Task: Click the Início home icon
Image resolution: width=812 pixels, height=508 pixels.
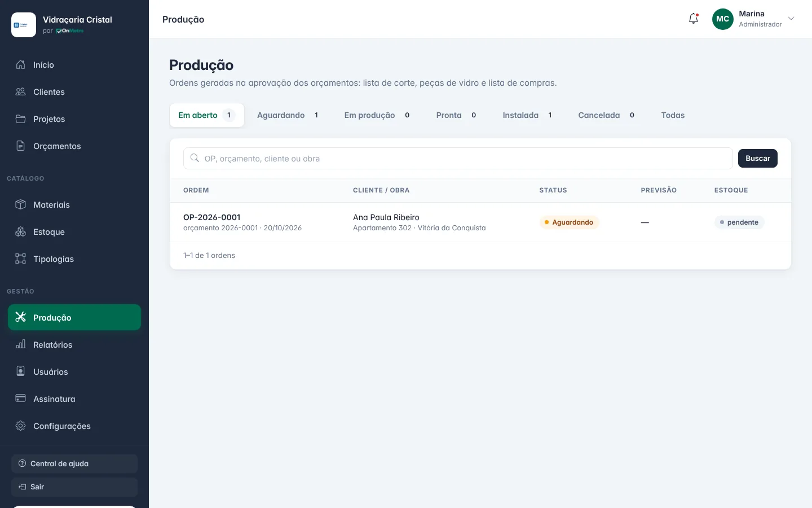Action: (x=21, y=64)
